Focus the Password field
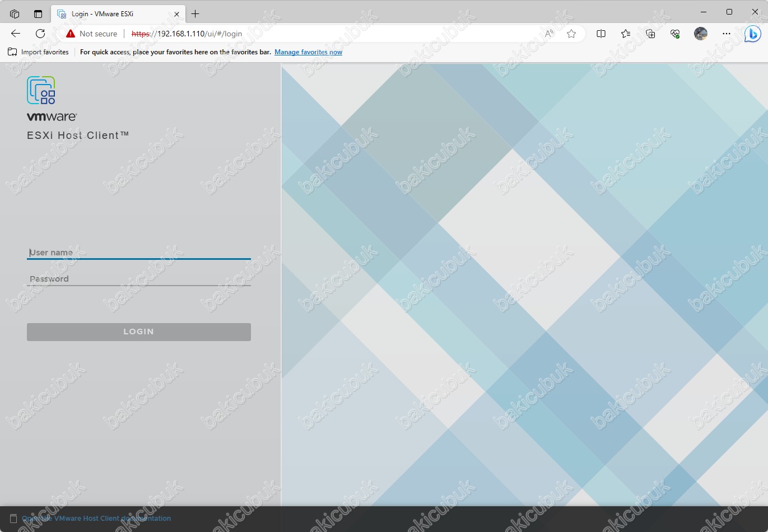Viewport: 768px width, 532px height. click(138, 279)
